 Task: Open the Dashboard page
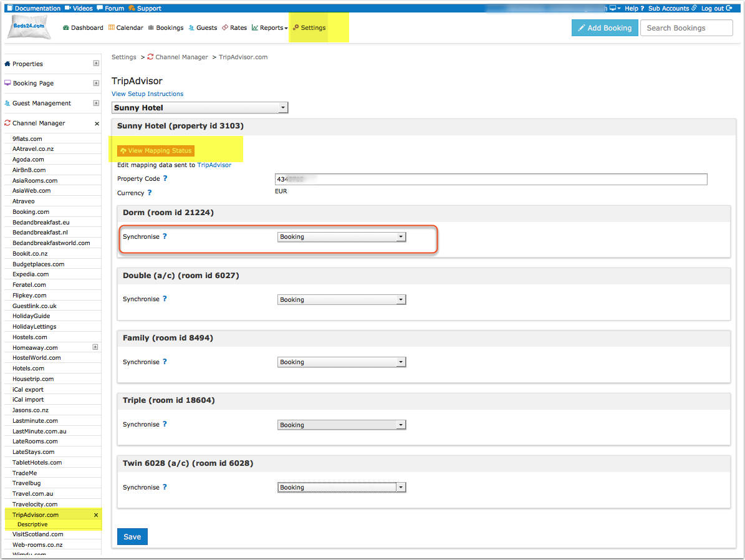[83, 28]
